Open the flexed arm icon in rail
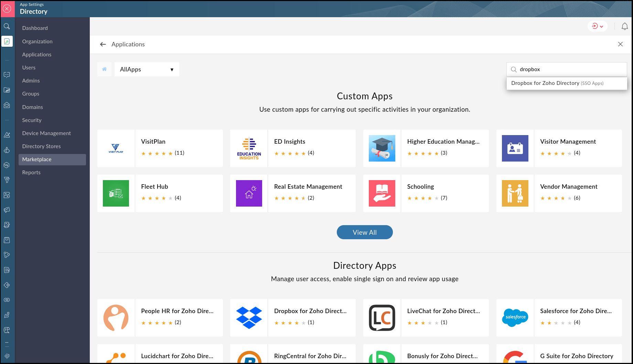The width and height of the screenshot is (633, 364). point(7,315)
